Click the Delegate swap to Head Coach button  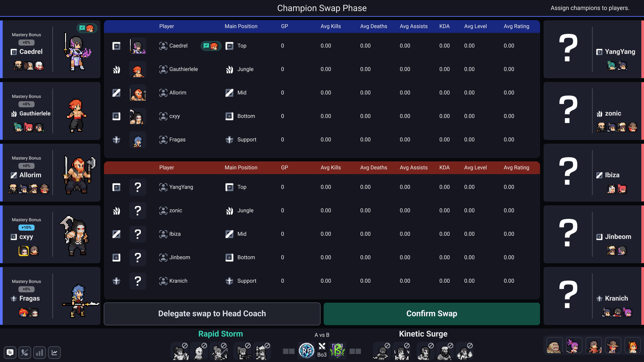pos(212,314)
